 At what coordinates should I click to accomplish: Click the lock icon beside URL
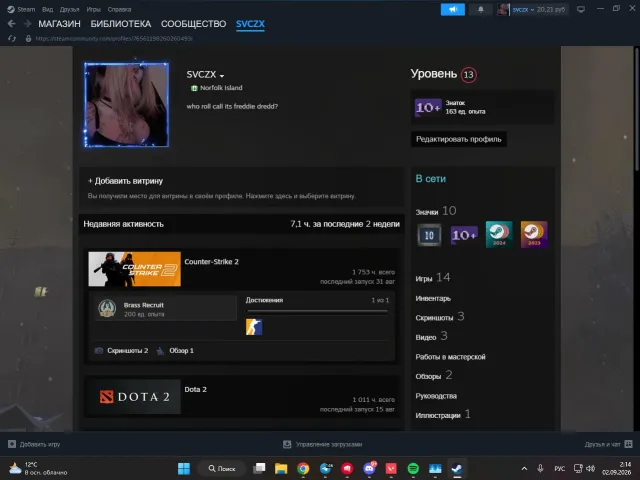tap(28, 38)
